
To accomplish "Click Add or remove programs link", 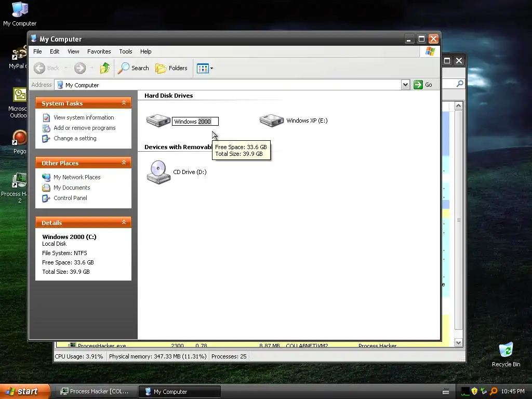I will (x=85, y=128).
